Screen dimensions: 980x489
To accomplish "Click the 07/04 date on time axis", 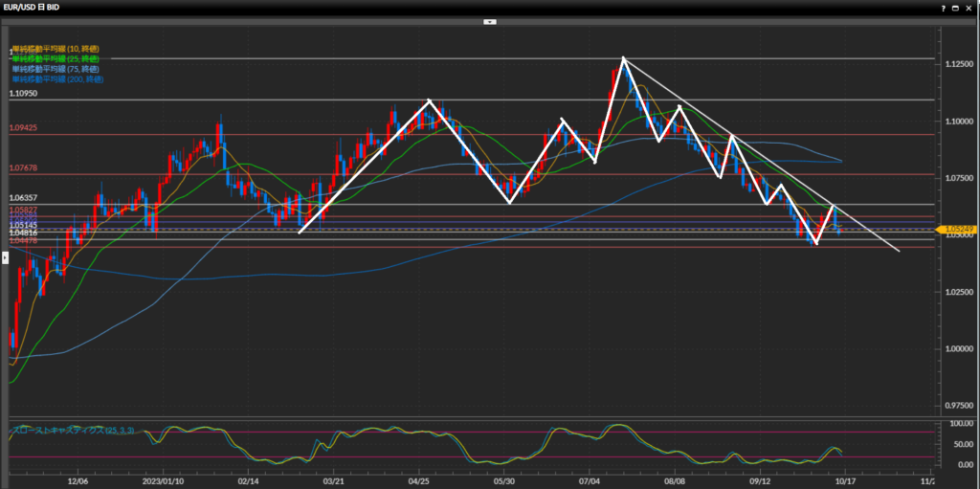I will [x=590, y=481].
